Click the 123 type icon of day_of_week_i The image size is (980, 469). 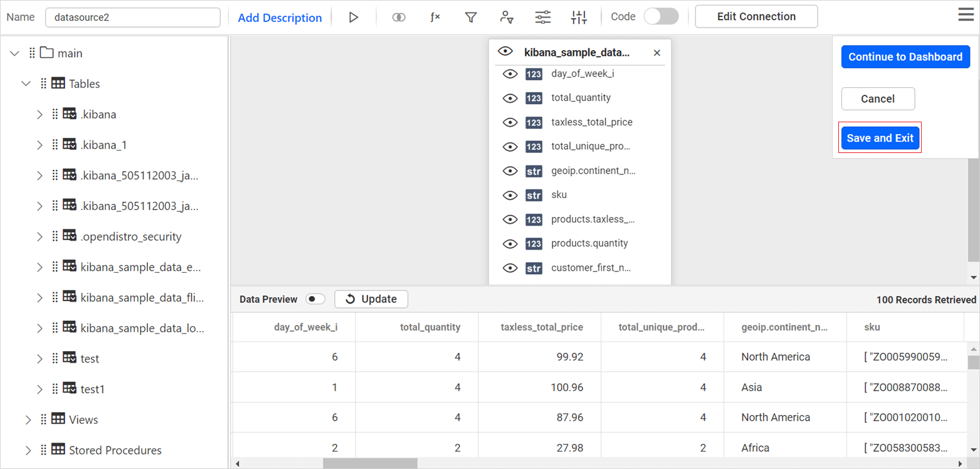click(534, 74)
